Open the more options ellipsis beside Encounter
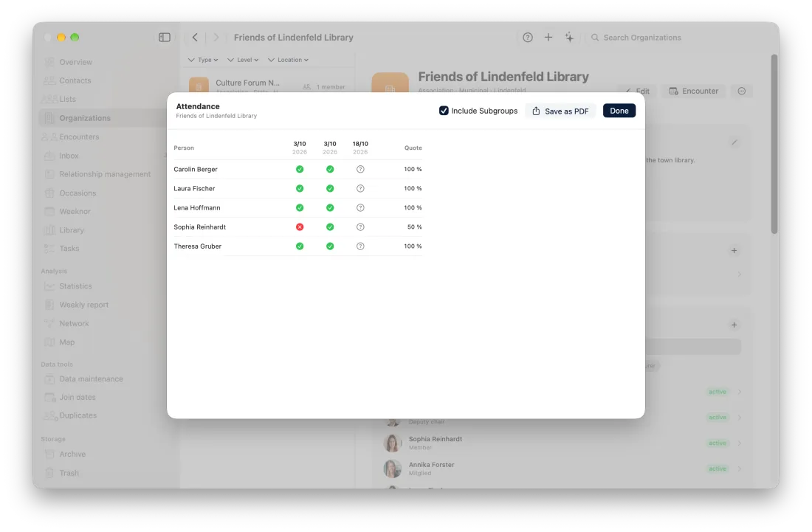812x532 pixels. point(742,91)
